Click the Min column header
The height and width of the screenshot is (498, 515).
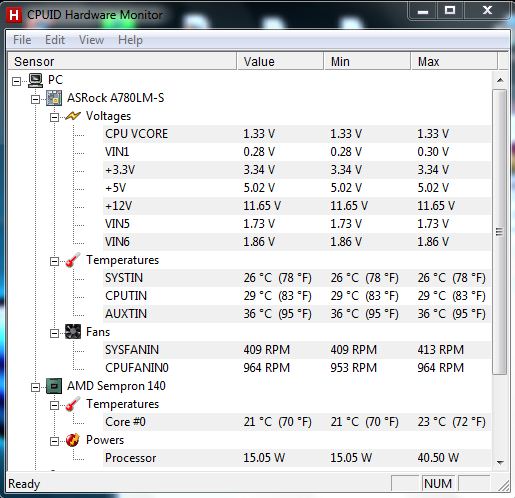[367, 61]
